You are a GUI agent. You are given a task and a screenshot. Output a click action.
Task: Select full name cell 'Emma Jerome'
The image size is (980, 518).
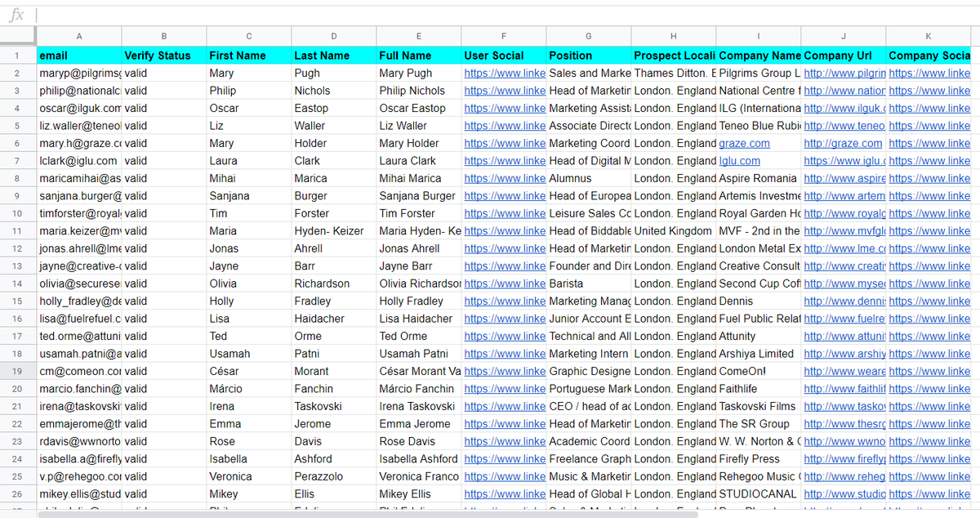pyautogui.click(x=419, y=424)
